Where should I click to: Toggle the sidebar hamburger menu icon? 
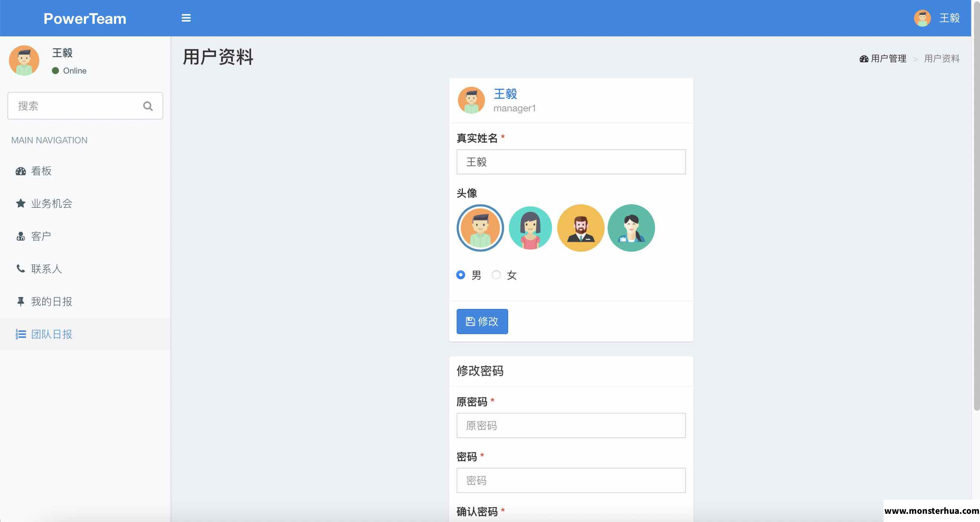click(x=186, y=18)
